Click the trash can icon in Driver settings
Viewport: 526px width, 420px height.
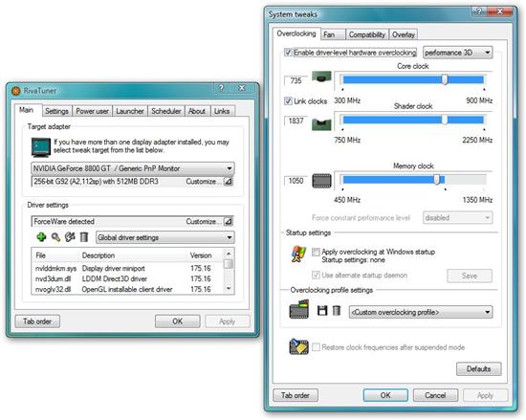click(84, 237)
